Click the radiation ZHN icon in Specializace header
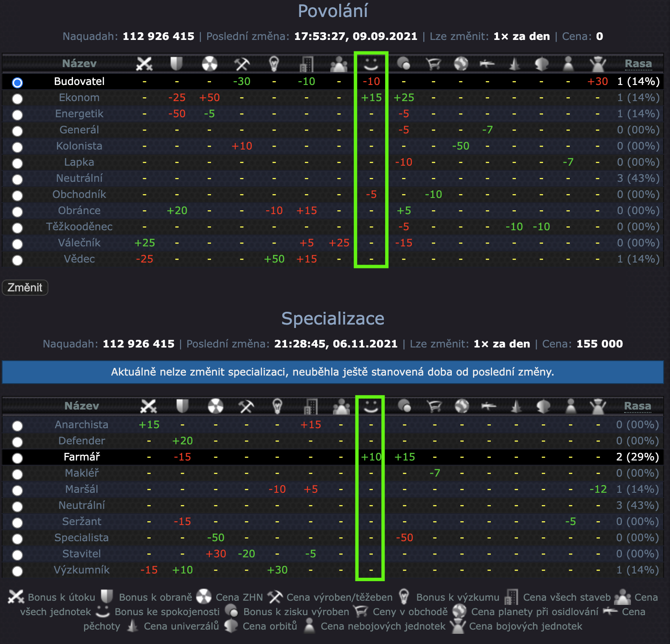Image resolution: width=670 pixels, height=644 pixels. click(215, 406)
